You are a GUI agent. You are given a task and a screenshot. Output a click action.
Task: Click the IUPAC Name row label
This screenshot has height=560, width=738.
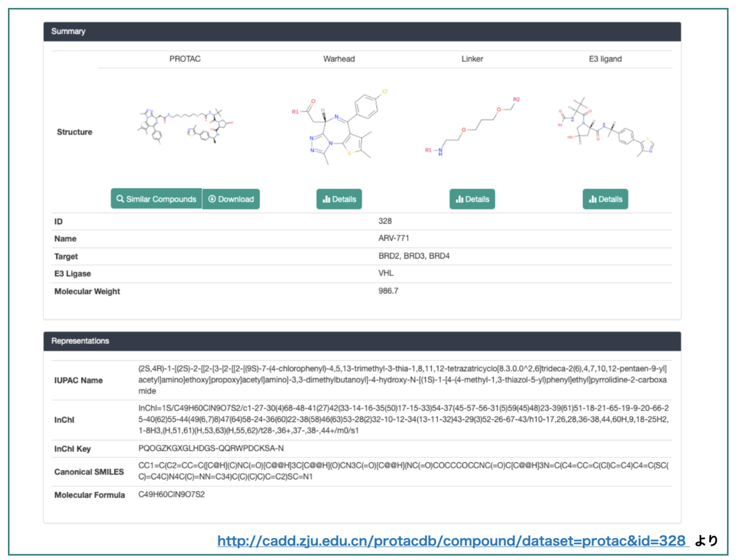(x=78, y=380)
